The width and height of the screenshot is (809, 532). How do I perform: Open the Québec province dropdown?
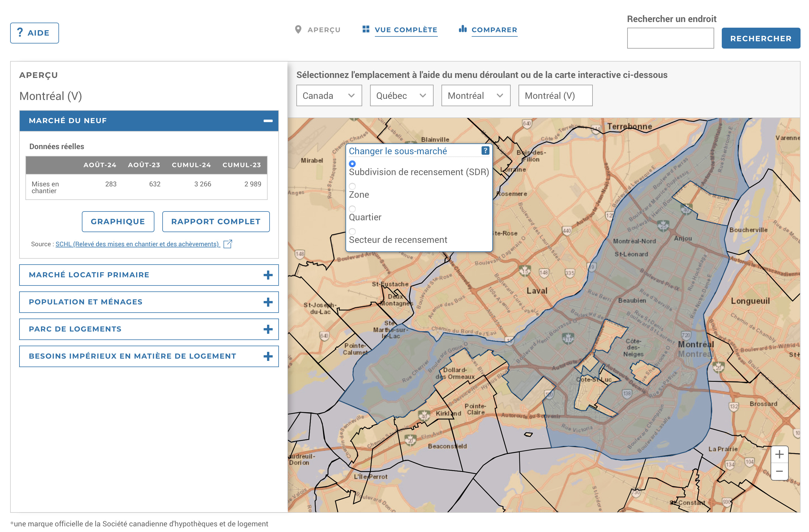pyautogui.click(x=401, y=95)
